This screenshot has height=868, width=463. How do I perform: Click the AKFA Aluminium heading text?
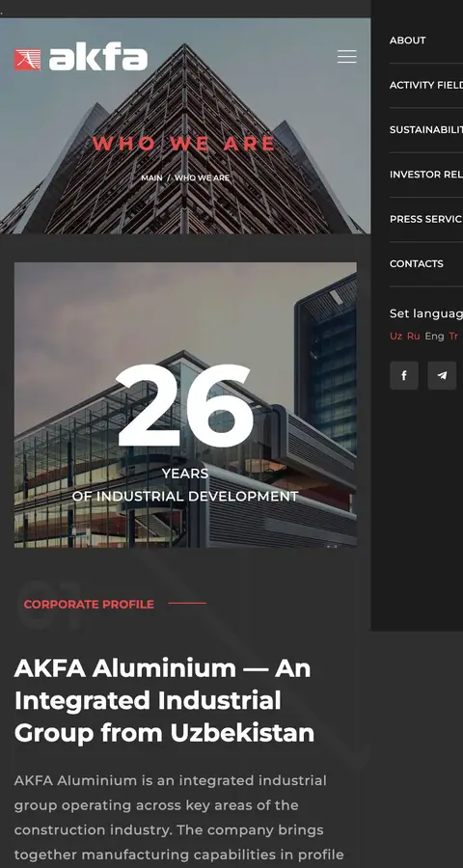coord(164,700)
